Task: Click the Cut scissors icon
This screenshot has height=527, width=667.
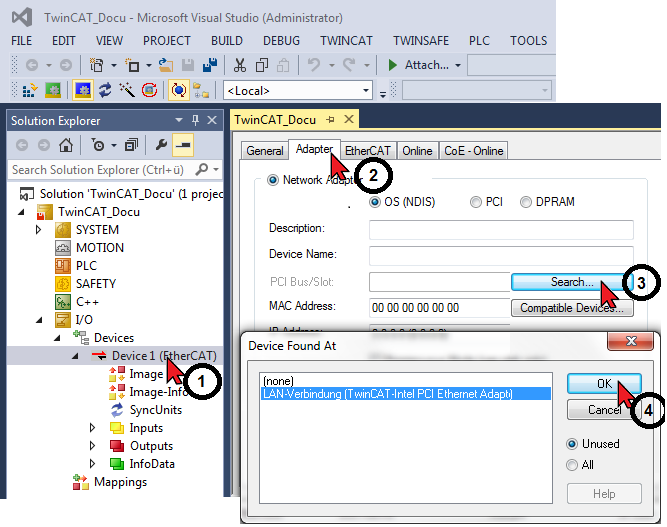Action: [x=240, y=65]
